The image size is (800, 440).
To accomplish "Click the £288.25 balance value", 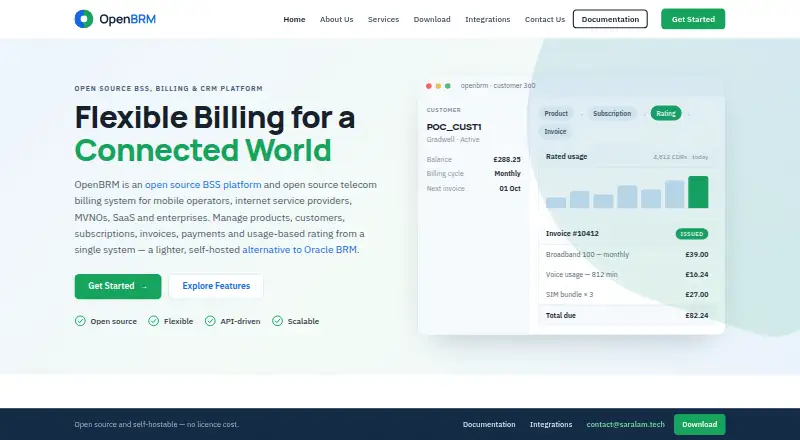I will tap(507, 160).
